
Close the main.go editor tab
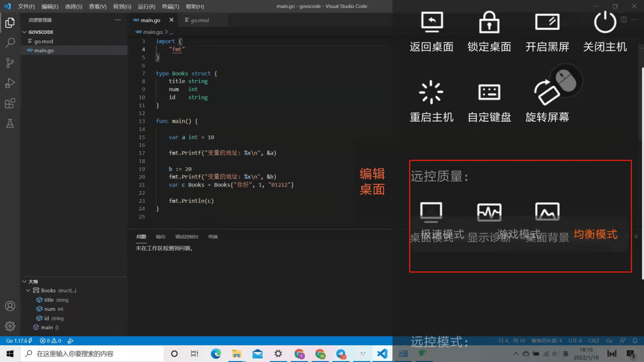171,20
